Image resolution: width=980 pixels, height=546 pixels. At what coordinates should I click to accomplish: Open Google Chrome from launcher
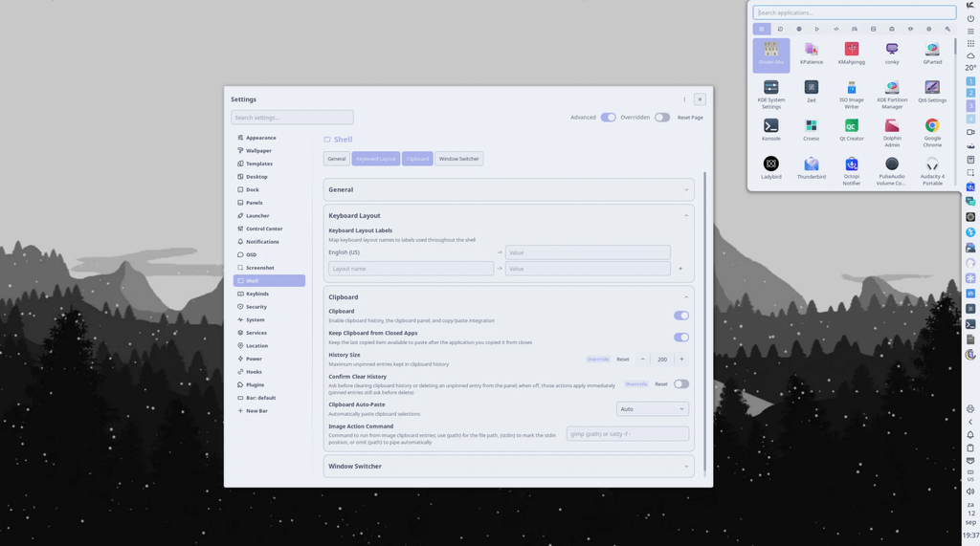pos(932,133)
